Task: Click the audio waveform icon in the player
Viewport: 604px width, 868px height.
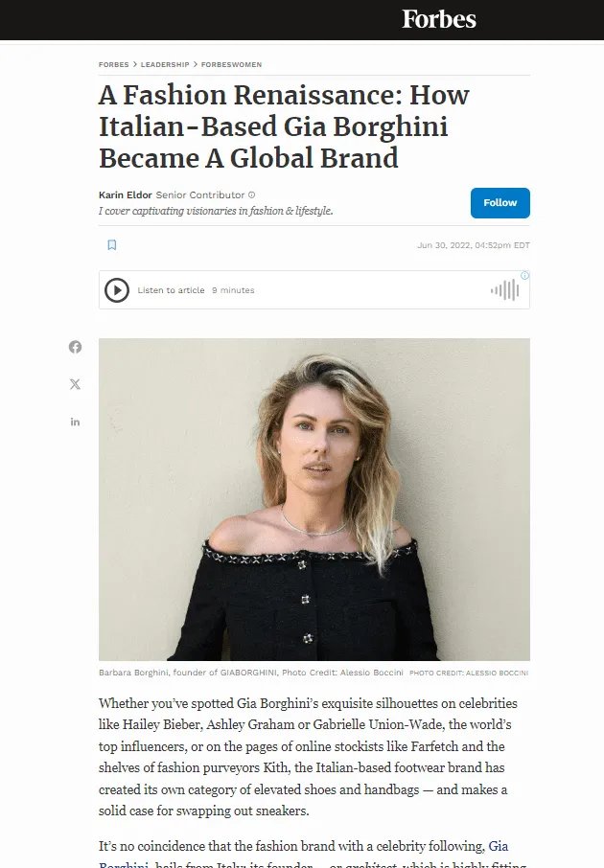Action: [502, 289]
